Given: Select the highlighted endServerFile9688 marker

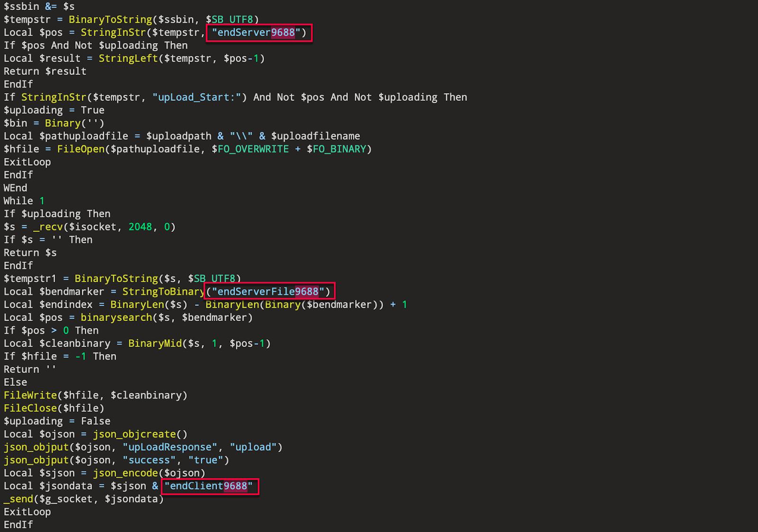Looking at the screenshot, I should click(268, 291).
